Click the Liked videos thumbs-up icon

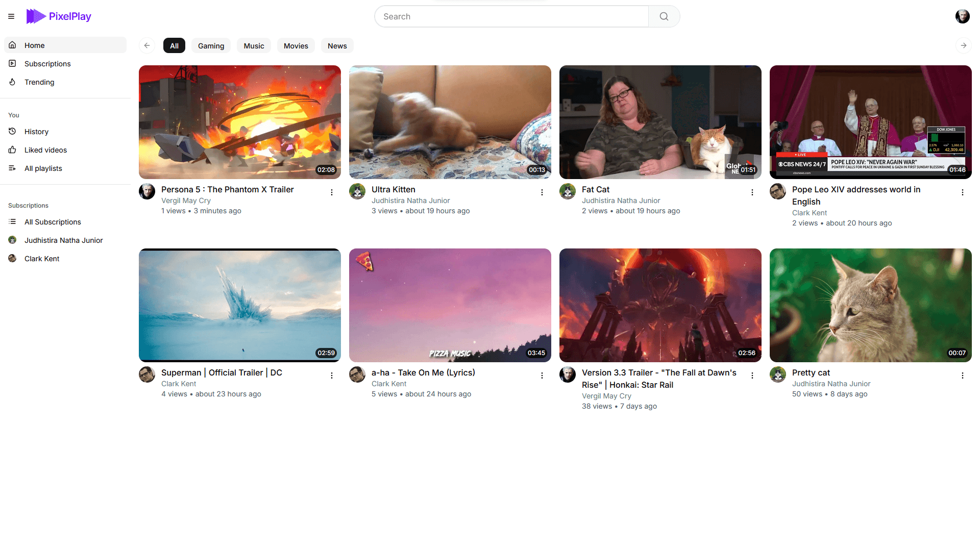coord(12,149)
